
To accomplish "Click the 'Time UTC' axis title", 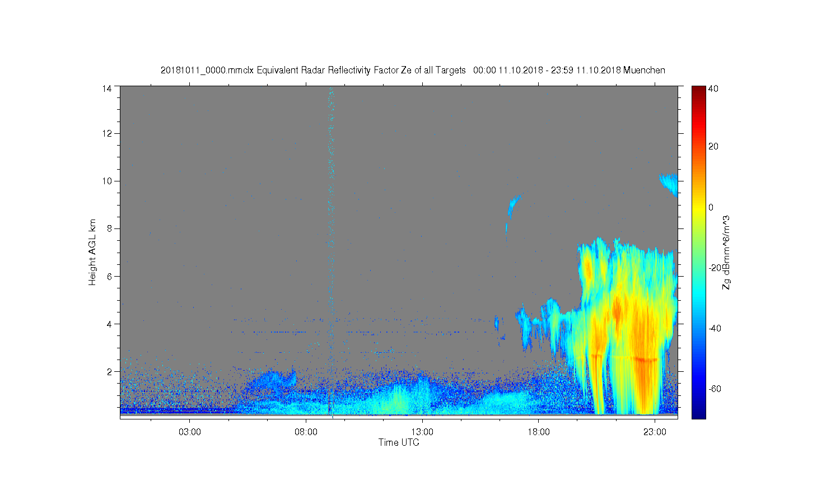I will pos(399,442).
